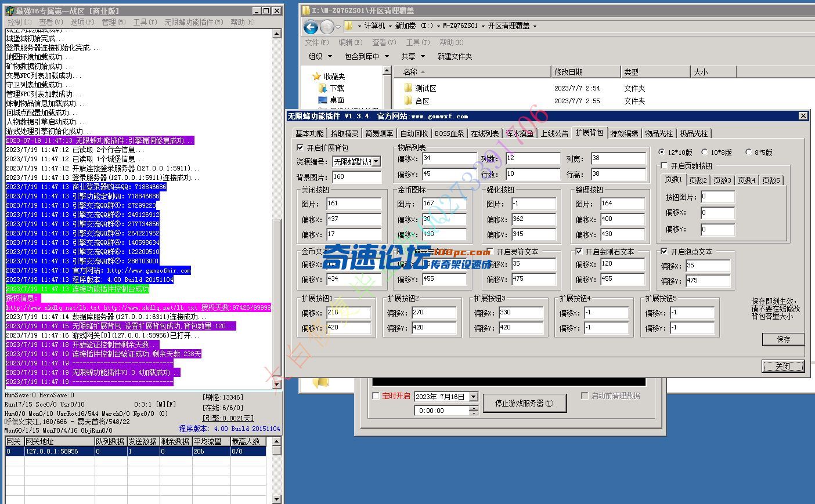Click the time stepper beside 0:00:00
Screen dimensions: 815x504
pos(474,411)
